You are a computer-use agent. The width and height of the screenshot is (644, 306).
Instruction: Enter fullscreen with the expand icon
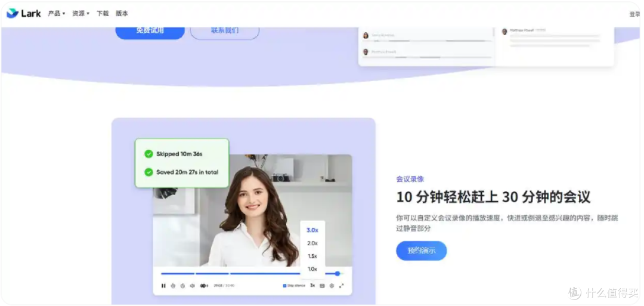pos(341,286)
